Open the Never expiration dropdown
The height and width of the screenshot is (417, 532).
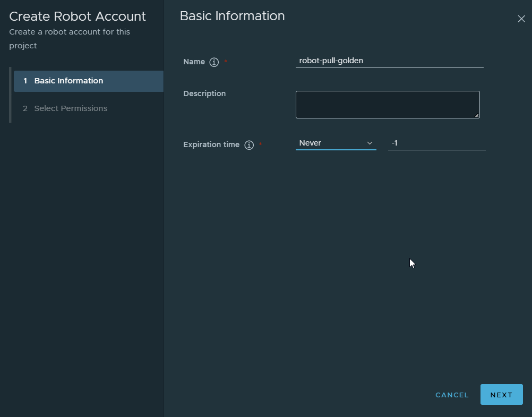click(x=330, y=143)
